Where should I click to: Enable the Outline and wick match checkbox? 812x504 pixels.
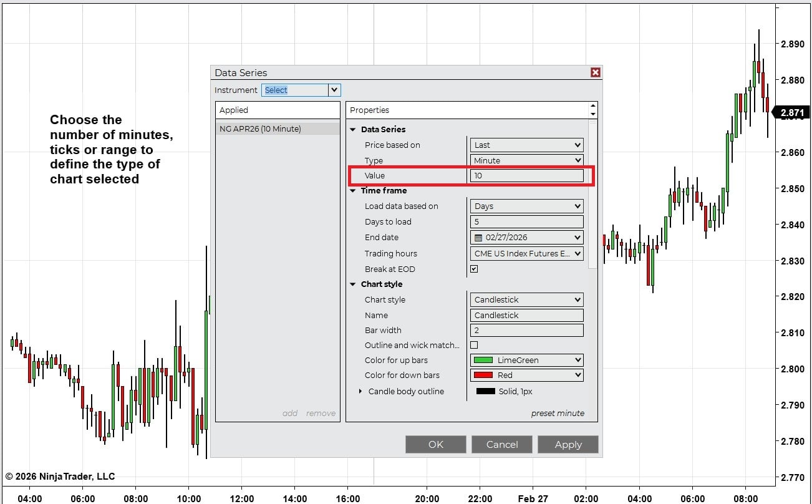pyautogui.click(x=474, y=345)
